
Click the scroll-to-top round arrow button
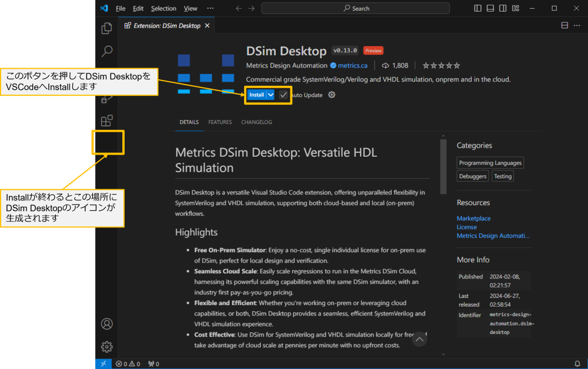tap(419, 340)
